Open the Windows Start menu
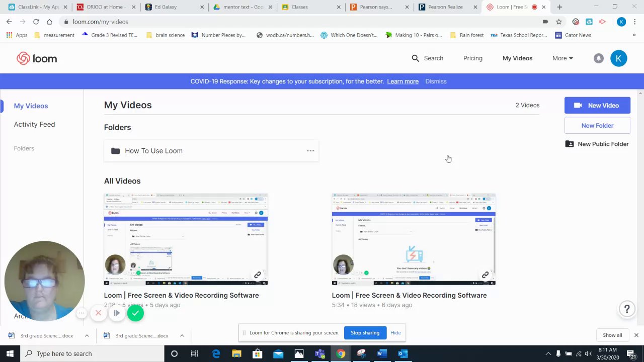Image resolution: width=644 pixels, height=362 pixels. click(x=10, y=353)
